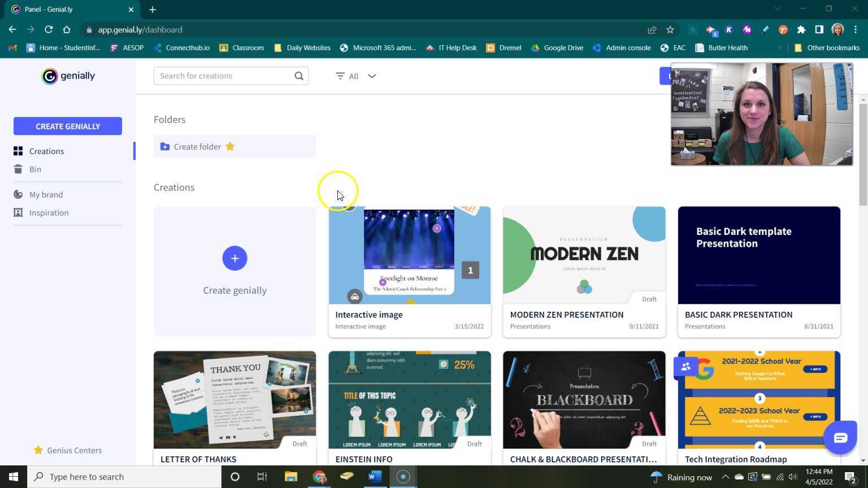Select My brand in the sidebar
Image resolution: width=868 pixels, height=488 pixels.
tap(46, 194)
